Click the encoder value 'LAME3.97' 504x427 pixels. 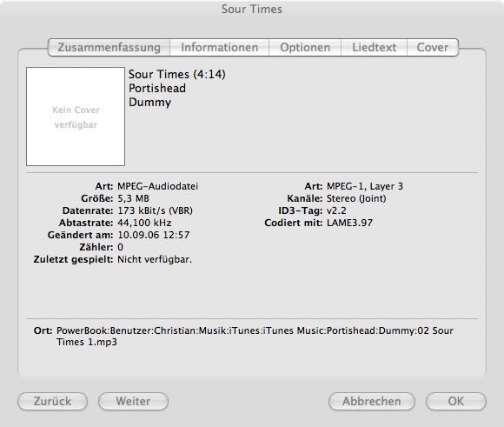tap(349, 223)
